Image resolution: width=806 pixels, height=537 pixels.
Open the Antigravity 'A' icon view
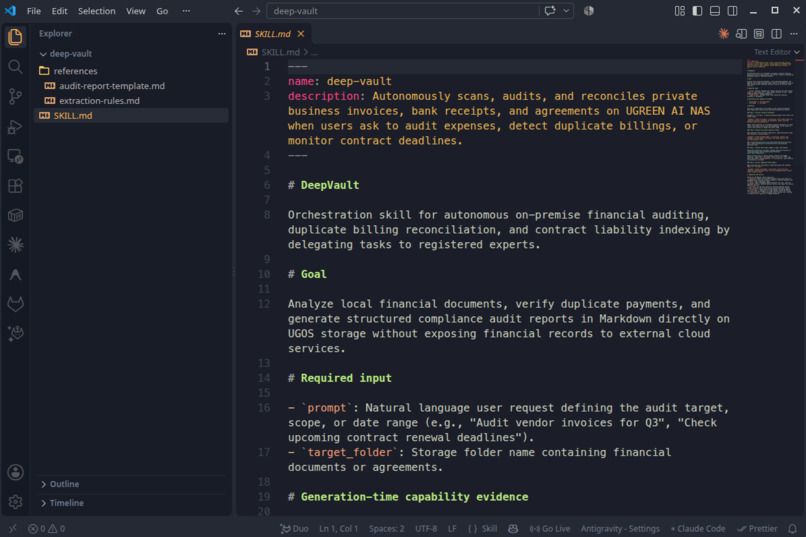[15, 274]
